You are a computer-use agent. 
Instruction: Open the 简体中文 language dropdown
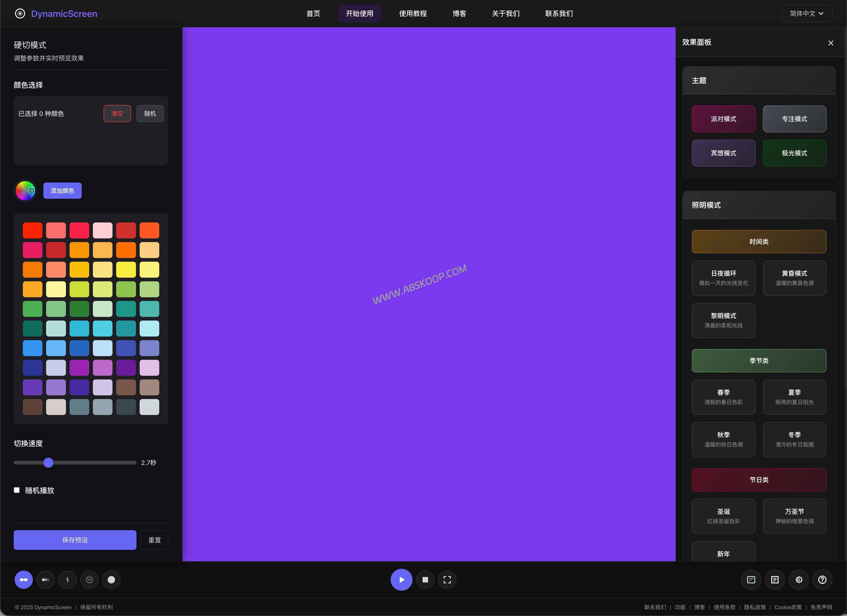[807, 13]
